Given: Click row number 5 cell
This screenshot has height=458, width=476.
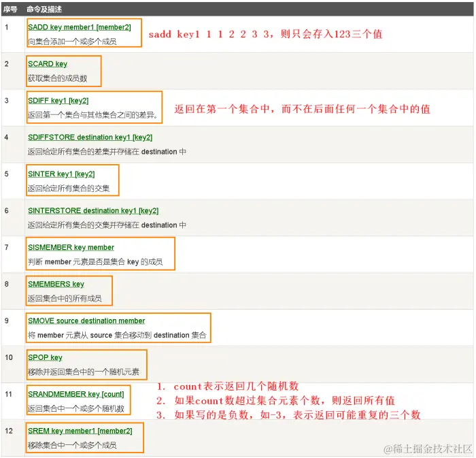Looking at the screenshot, I should pos(14,181).
